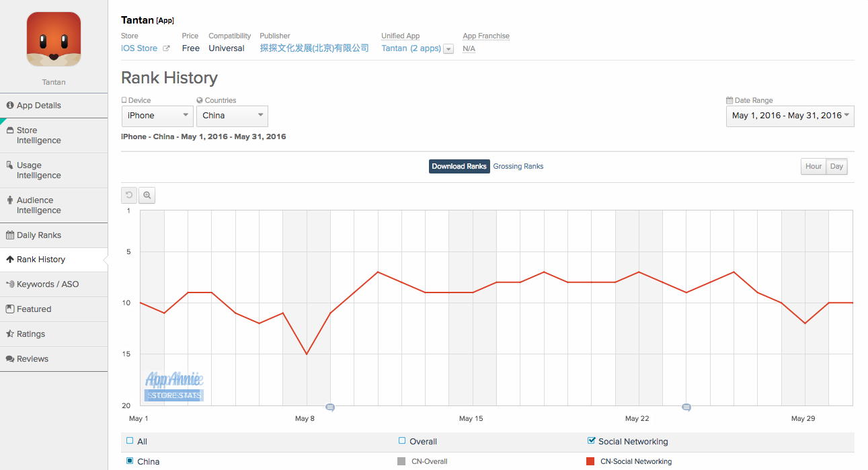Click the magnifier zoom icon
Viewport: 868px width, 470px height.
147,195
